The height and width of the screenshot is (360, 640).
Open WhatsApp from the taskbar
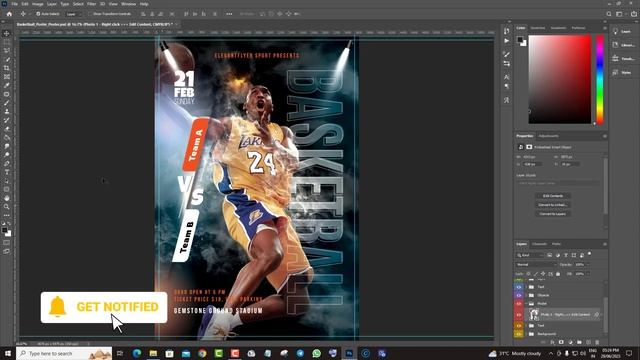click(x=316, y=353)
